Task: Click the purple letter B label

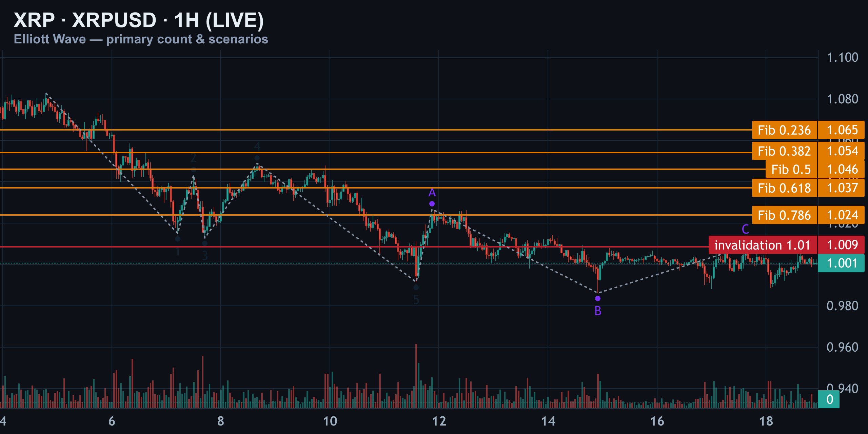Action: tap(598, 311)
